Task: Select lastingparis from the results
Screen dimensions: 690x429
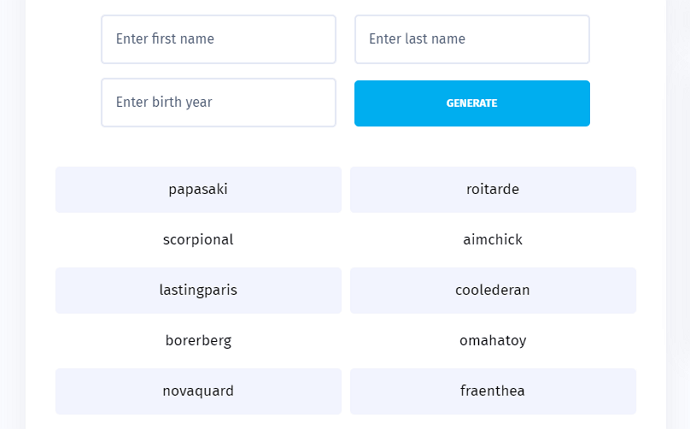Action: (198, 290)
